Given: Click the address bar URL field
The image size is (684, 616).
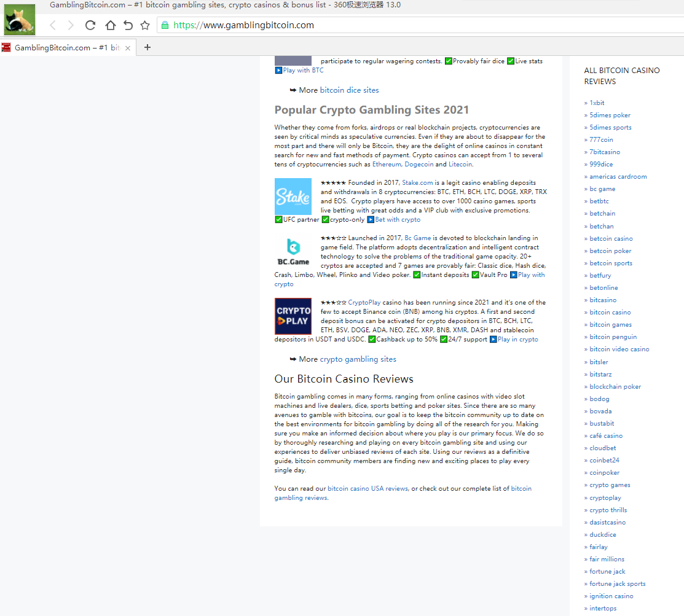Looking at the screenshot, I should pyautogui.click(x=369, y=25).
